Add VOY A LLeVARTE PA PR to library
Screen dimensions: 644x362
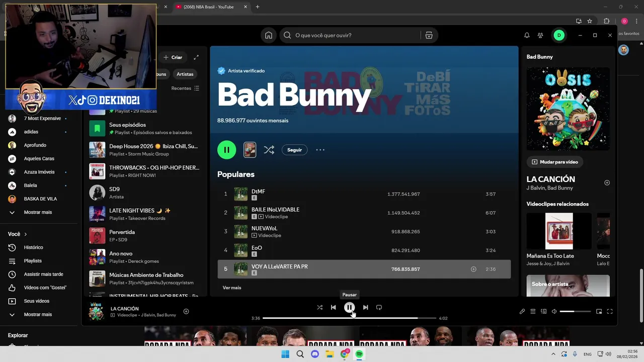click(x=473, y=269)
